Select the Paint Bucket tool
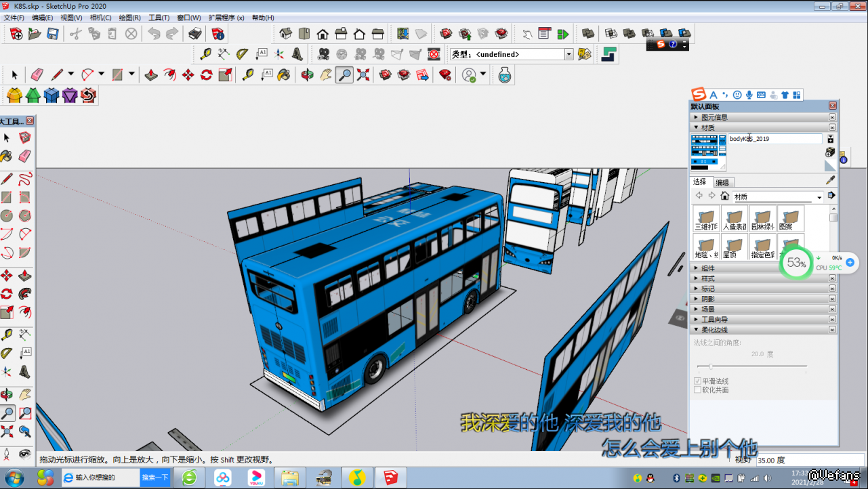This screenshot has height=489, width=868. pyautogui.click(x=284, y=75)
